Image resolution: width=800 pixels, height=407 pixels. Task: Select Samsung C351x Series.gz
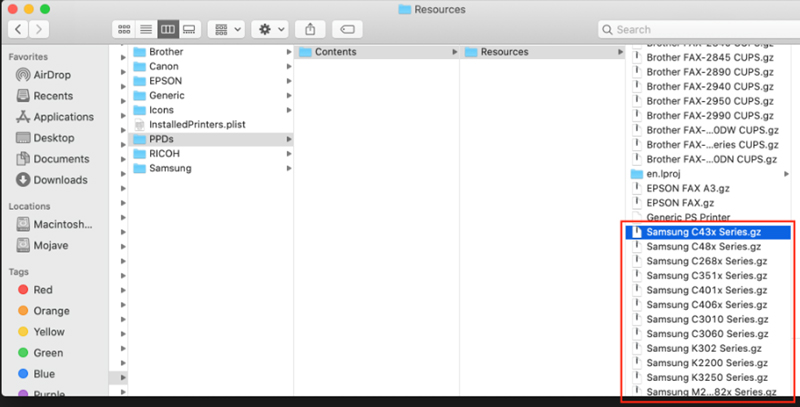tap(709, 275)
